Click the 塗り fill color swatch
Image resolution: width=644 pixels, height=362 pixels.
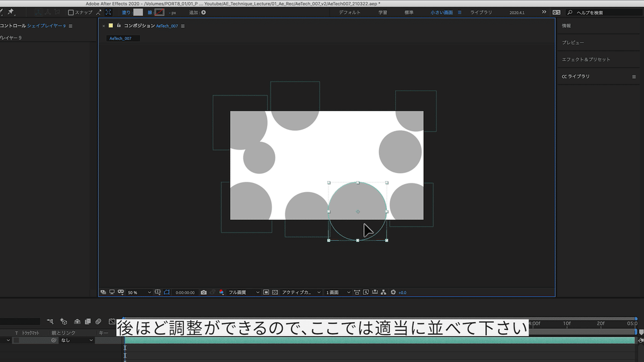point(138,12)
